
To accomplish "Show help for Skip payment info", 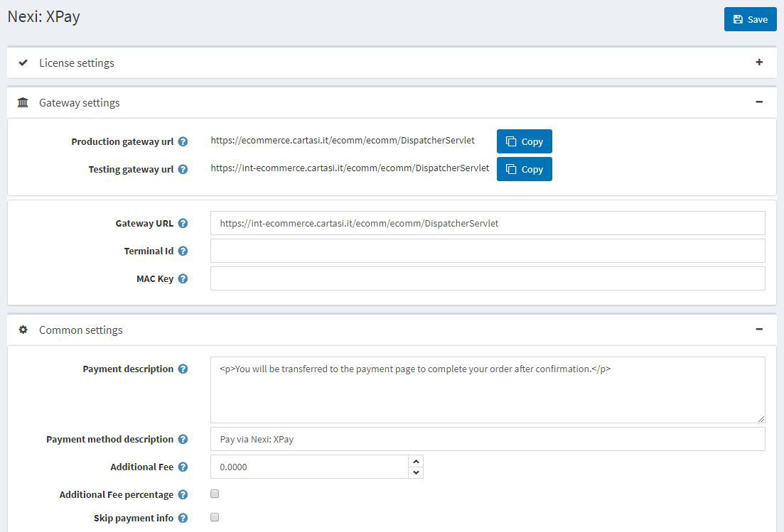I will [183, 518].
